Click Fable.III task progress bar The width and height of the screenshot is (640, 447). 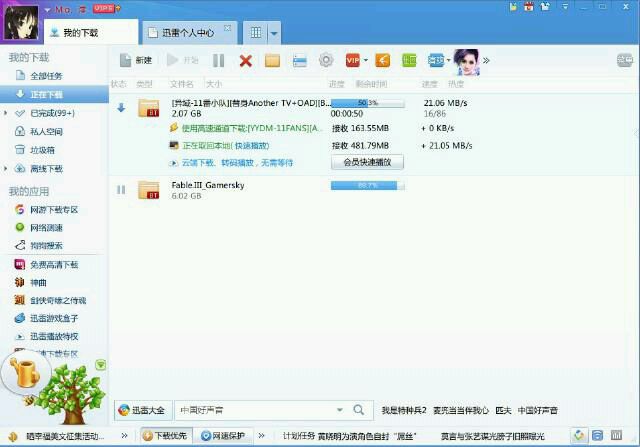click(x=367, y=186)
